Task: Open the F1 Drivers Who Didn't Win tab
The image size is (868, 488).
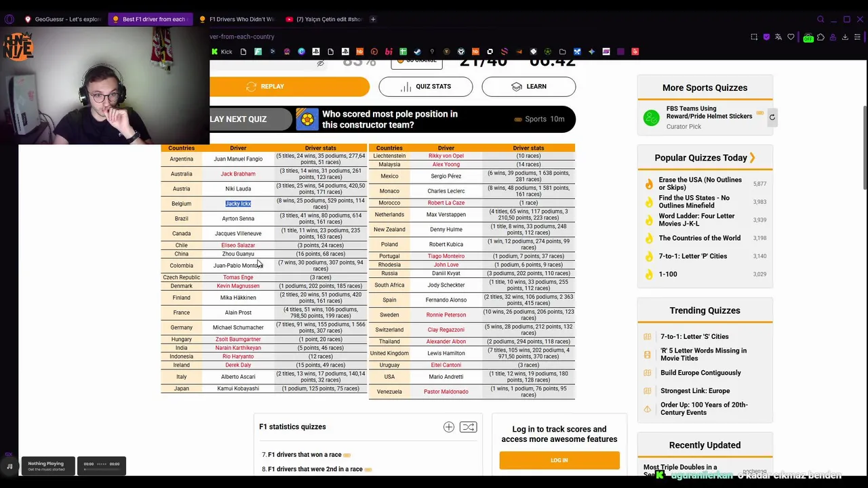Action: coord(237,19)
